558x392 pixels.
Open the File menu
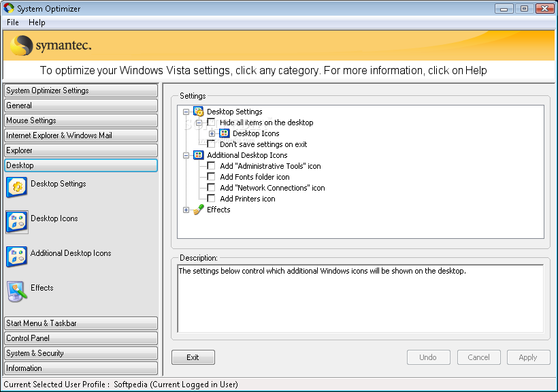13,22
